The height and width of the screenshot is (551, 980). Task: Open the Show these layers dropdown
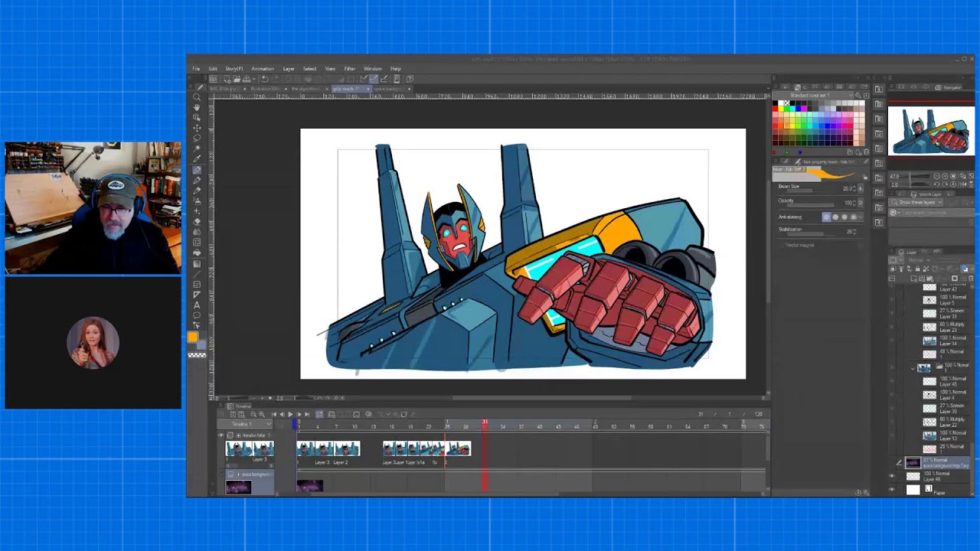click(916, 202)
